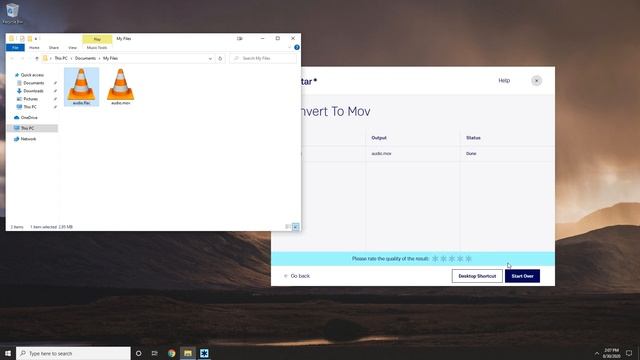
Task: Open Help in the converter window
Action: coord(504,80)
